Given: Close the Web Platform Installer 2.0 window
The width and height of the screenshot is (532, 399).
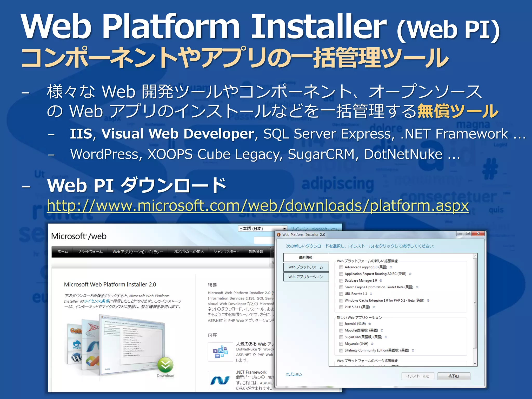Looking at the screenshot, I should (478, 234).
